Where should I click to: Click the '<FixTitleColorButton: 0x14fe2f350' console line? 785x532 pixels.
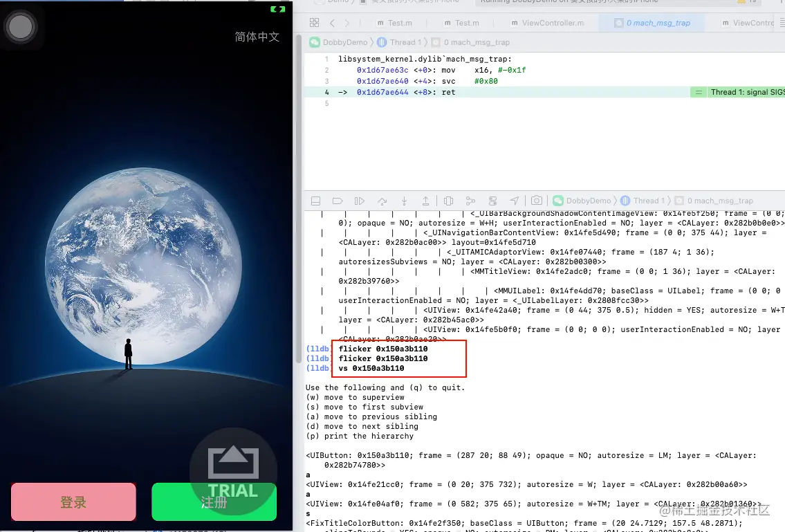524,523
